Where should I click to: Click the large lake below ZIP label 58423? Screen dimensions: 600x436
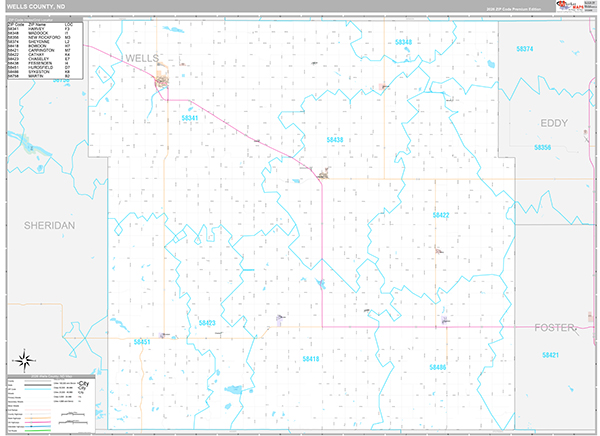tap(233, 390)
